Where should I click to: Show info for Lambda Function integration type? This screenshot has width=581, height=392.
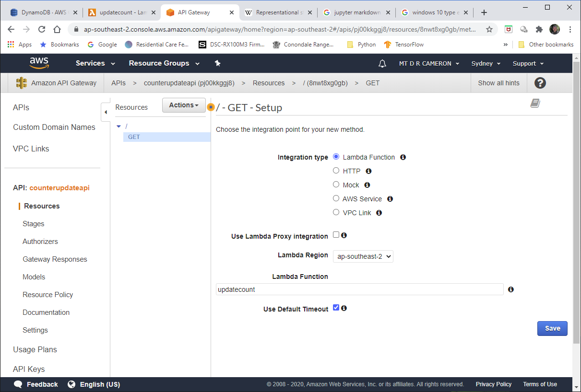pos(403,157)
